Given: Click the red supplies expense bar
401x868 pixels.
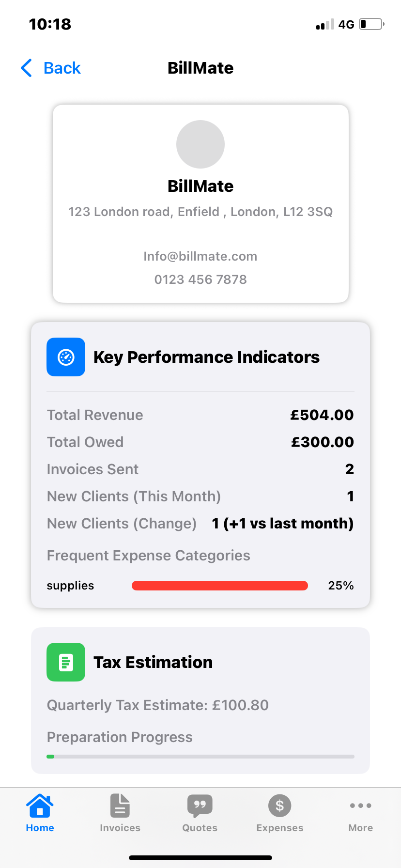Looking at the screenshot, I should pyautogui.click(x=219, y=586).
